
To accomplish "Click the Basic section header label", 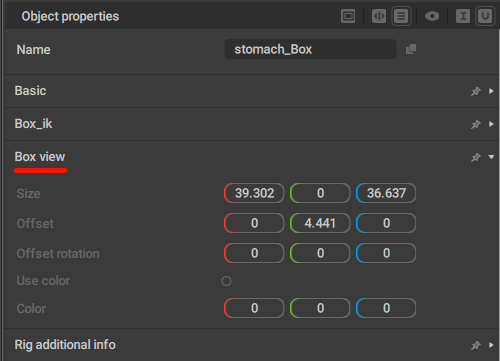I will (x=30, y=91).
